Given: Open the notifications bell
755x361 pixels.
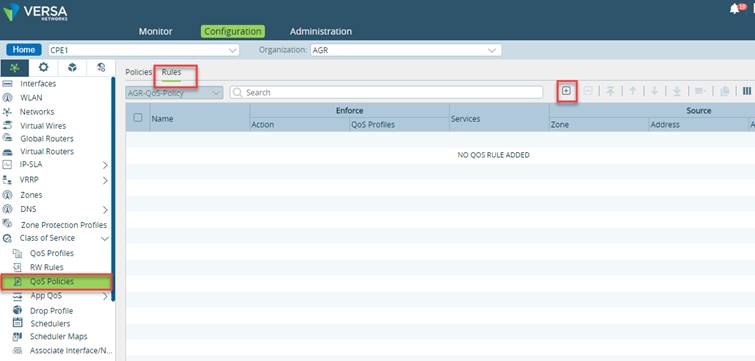Looking at the screenshot, I should point(735,9).
